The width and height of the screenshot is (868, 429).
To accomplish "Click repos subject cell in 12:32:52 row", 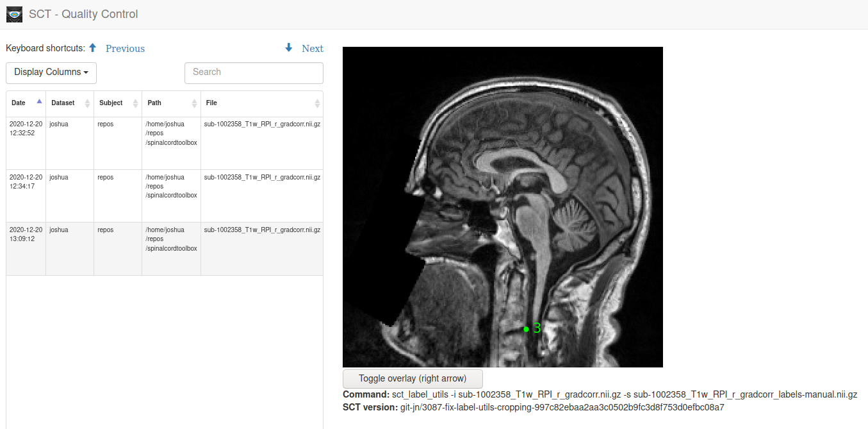I will [118, 143].
